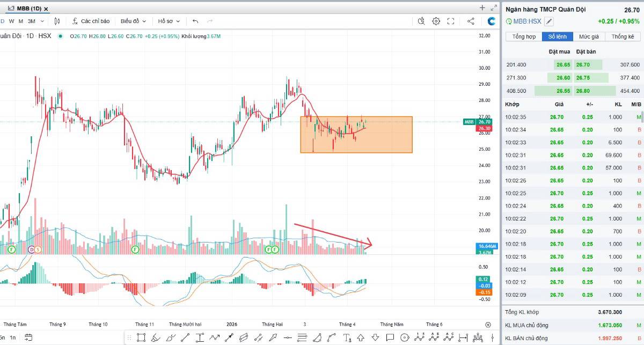Viewport: 644px width, 345px height.
Task: Click ask price 26.70 in order book
Action: pyautogui.click(x=583, y=64)
